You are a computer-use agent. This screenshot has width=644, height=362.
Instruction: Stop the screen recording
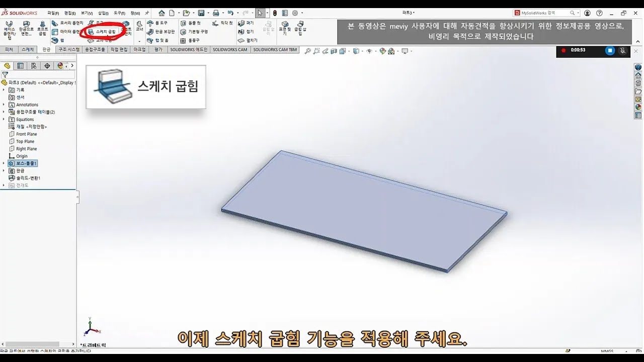point(610,50)
